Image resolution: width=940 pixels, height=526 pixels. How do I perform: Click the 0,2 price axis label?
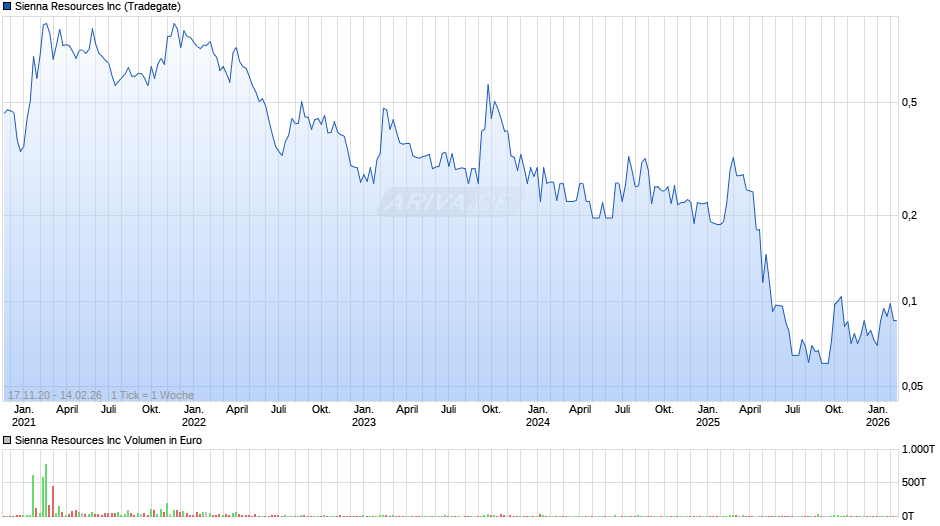point(909,215)
